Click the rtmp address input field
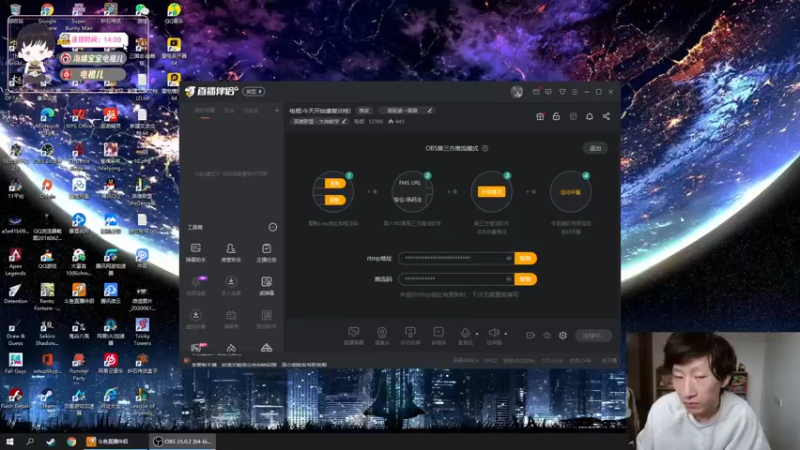The image size is (800, 450). [x=456, y=258]
